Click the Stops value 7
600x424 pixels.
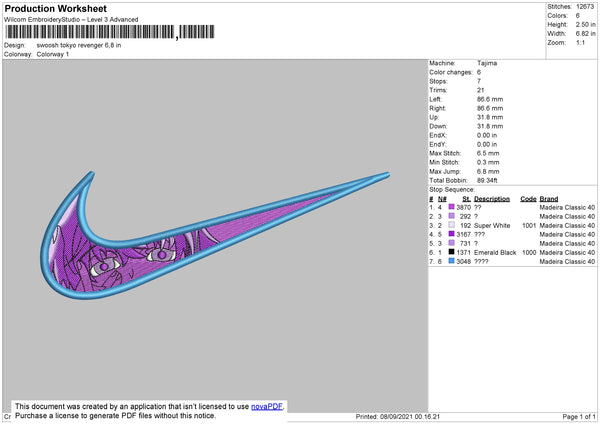479,81
